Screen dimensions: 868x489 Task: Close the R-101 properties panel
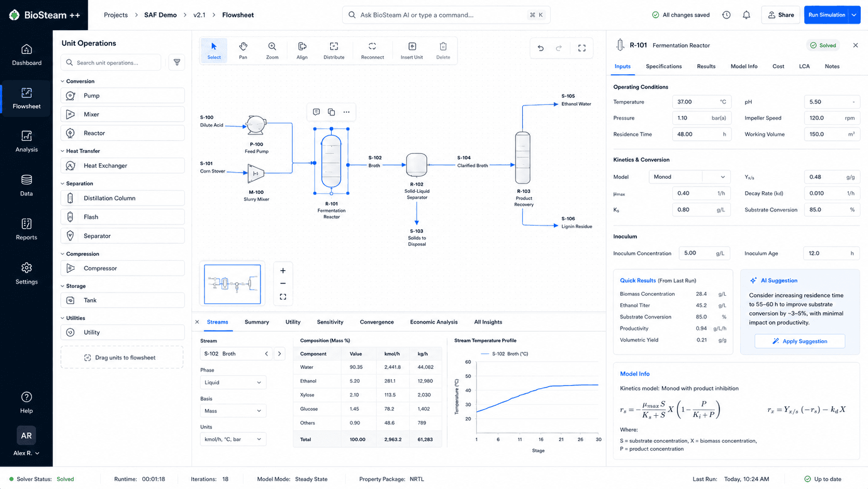(x=856, y=45)
